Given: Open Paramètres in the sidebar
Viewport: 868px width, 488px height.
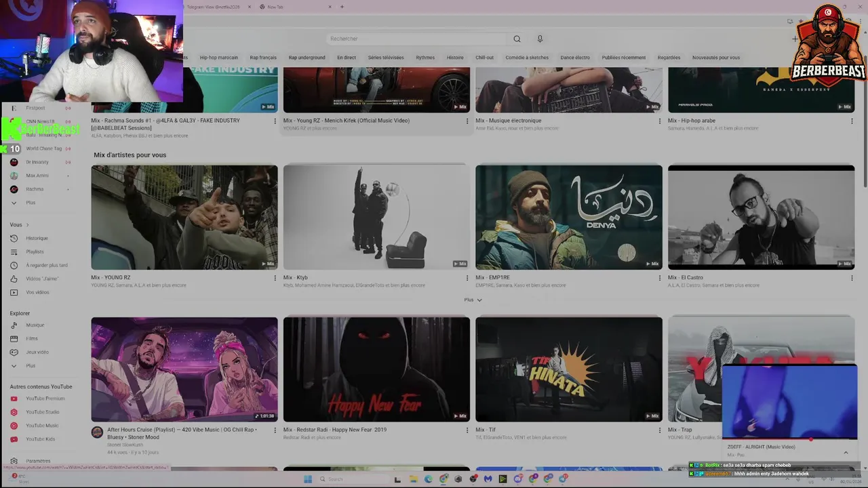Looking at the screenshot, I should coord(38,461).
